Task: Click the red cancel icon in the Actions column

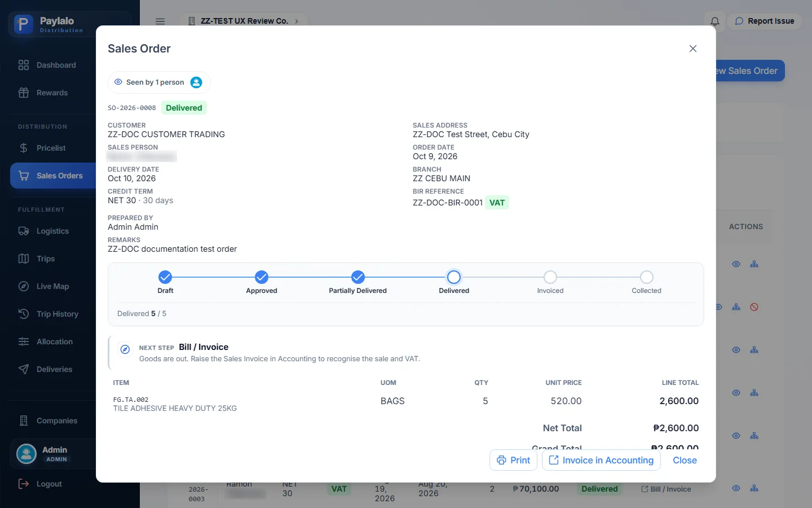Action: coord(754,307)
